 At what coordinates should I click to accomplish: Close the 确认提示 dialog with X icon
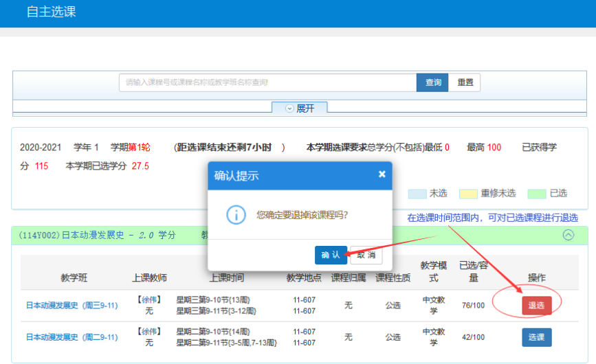tap(382, 174)
